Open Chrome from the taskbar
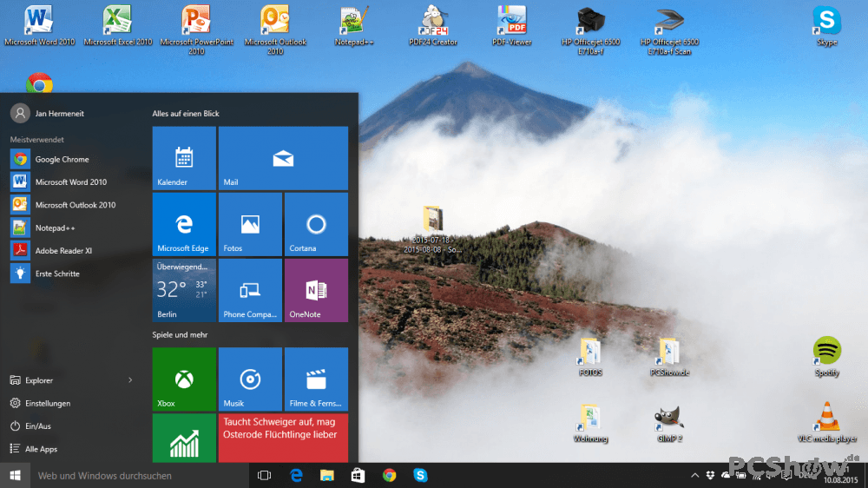Screen dimensions: 868x488 (389, 475)
